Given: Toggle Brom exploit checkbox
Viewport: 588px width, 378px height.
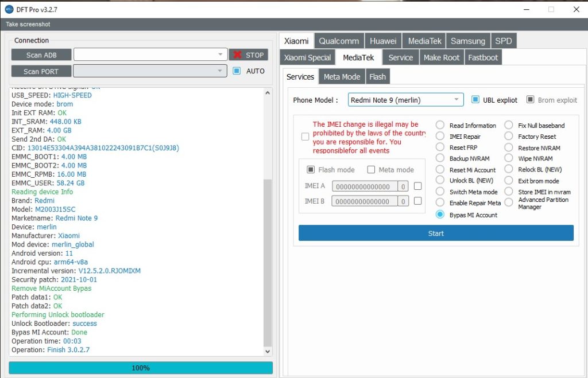Looking at the screenshot, I should click(x=530, y=99).
